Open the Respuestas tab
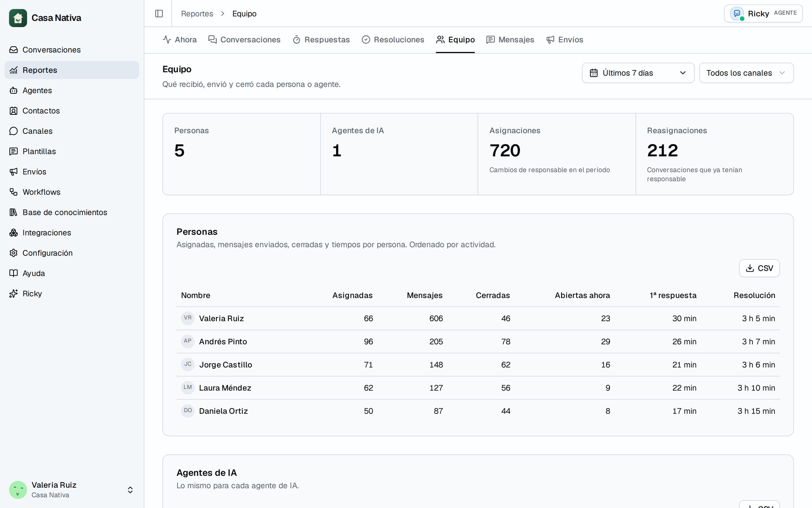The height and width of the screenshot is (508, 812). coord(321,40)
